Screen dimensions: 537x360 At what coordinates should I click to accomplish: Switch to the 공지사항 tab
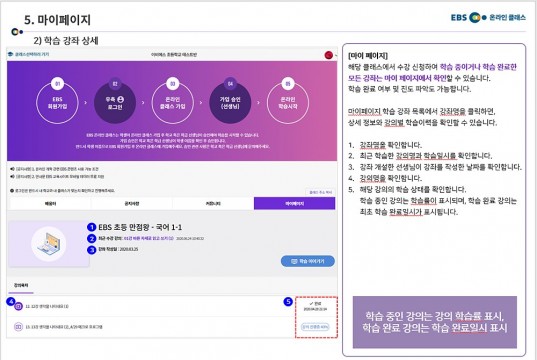[132, 203]
